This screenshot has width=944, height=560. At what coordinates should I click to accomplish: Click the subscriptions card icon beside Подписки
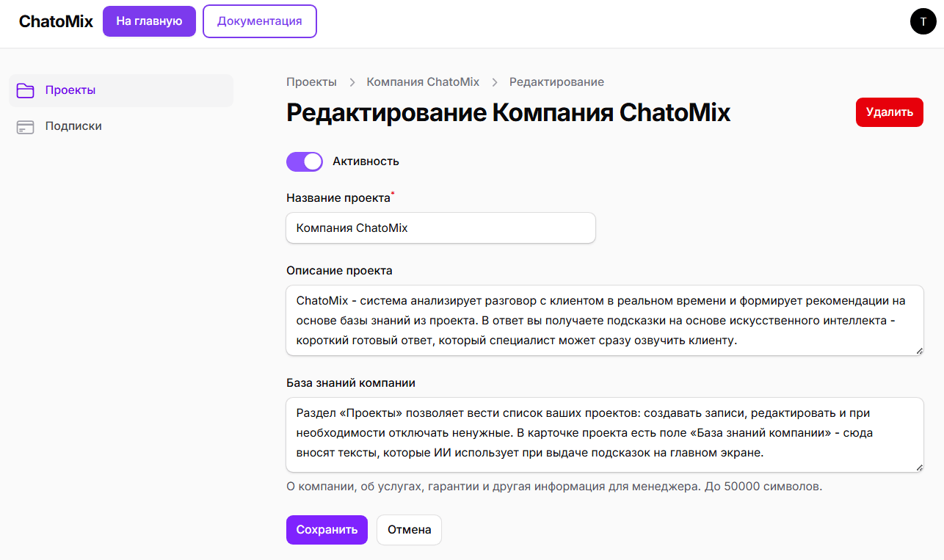coord(26,126)
